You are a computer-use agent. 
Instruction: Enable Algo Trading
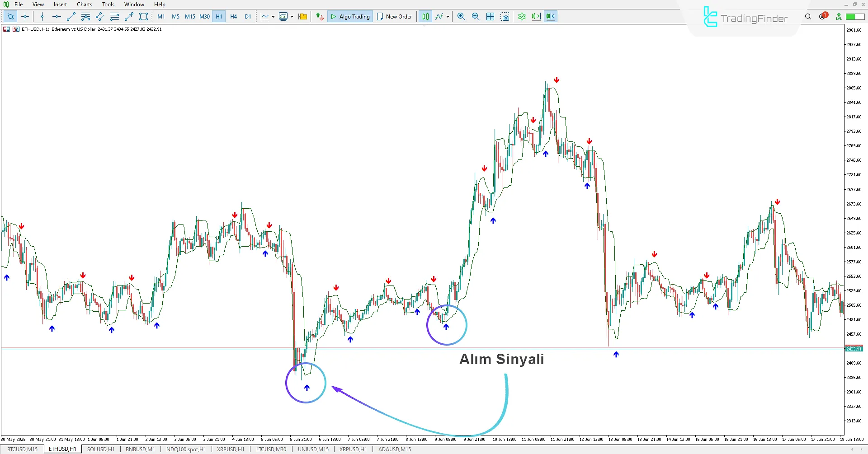(x=350, y=16)
